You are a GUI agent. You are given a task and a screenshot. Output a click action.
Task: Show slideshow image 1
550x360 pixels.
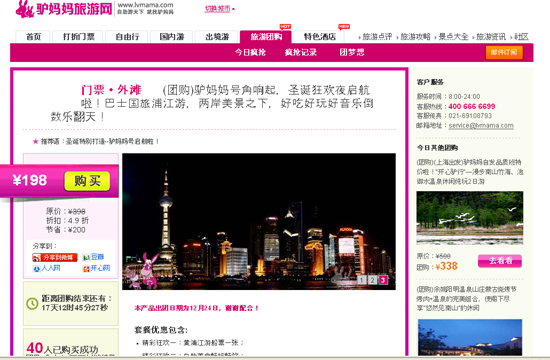point(362,280)
